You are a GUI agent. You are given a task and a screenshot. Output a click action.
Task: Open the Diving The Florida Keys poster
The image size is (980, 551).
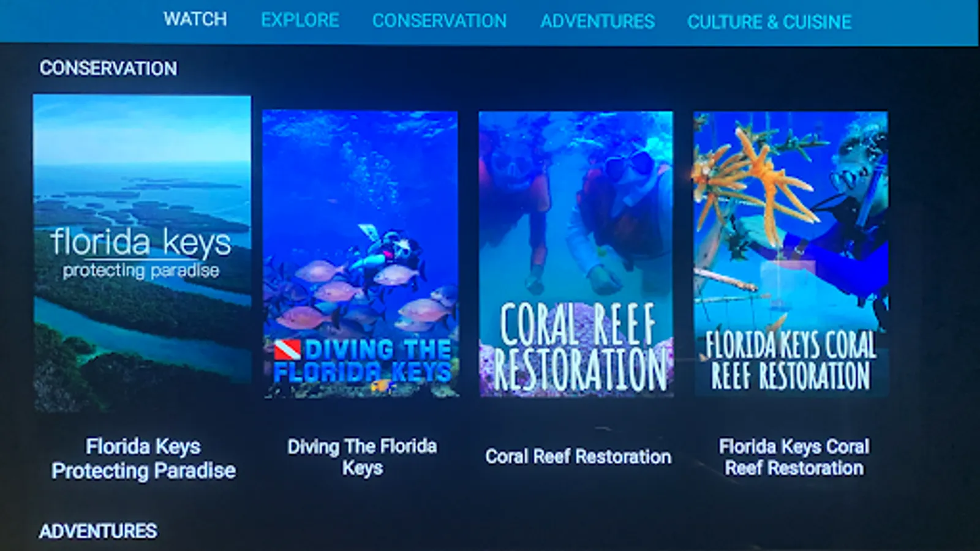(x=361, y=254)
